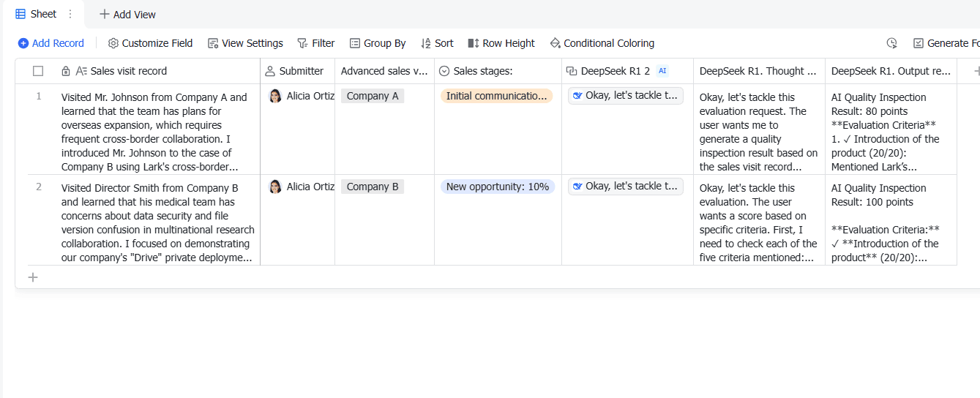This screenshot has height=398, width=980.
Task: Click the AI badge on DeepSeek R1 2
Action: pyautogui.click(x=662, y=71)
